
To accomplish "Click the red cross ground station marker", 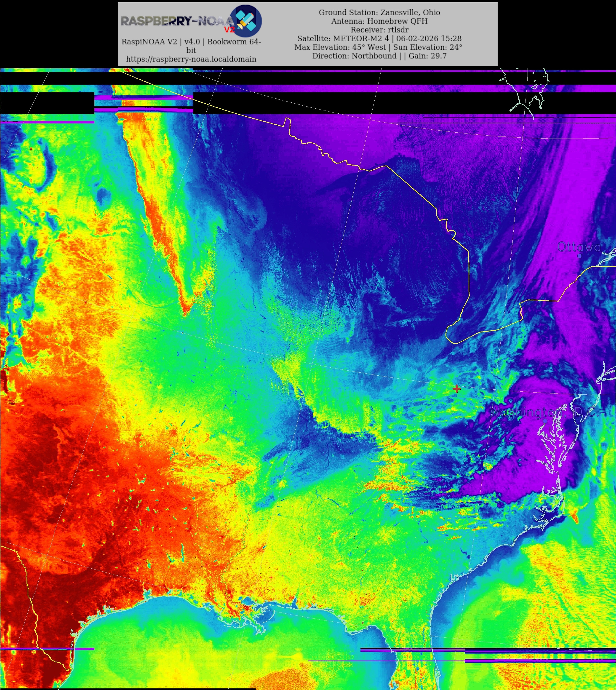I will (457, 389).
